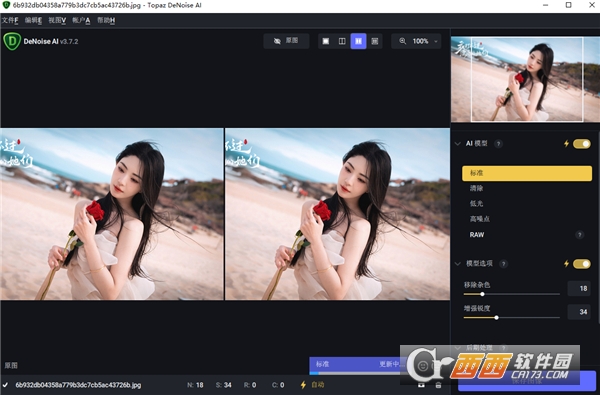The width and height of the screenshot is (600, 395).
Task: Switch to single view layout
Action: coord(326,41)
